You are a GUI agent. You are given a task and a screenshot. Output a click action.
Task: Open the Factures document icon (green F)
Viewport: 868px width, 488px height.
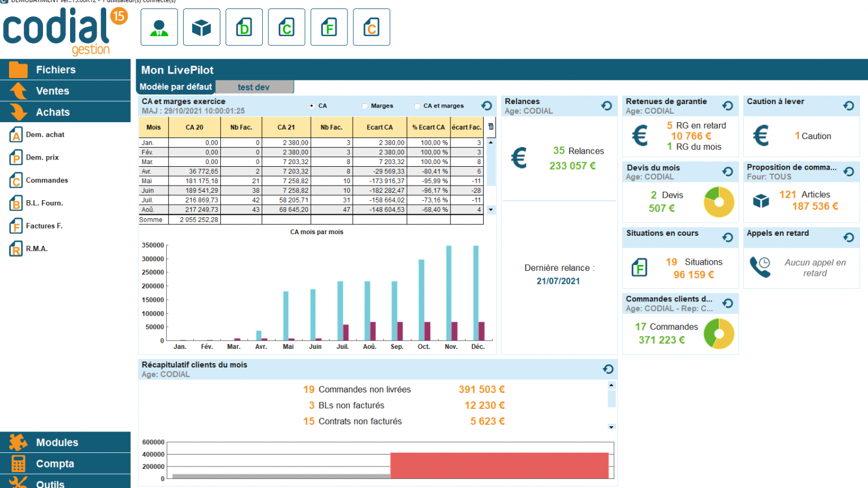pos(329,27)
